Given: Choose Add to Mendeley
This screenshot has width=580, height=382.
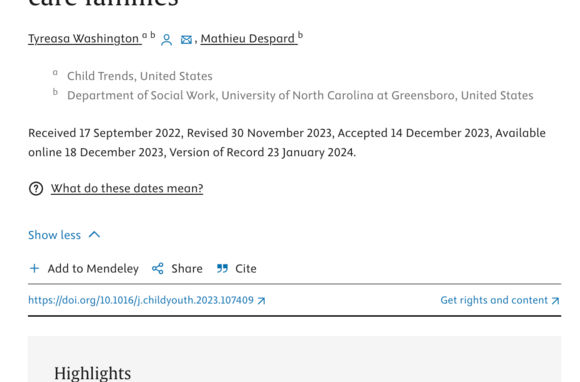Looking at the screenshot, I should pyautogui.click(x=93, y=268).
